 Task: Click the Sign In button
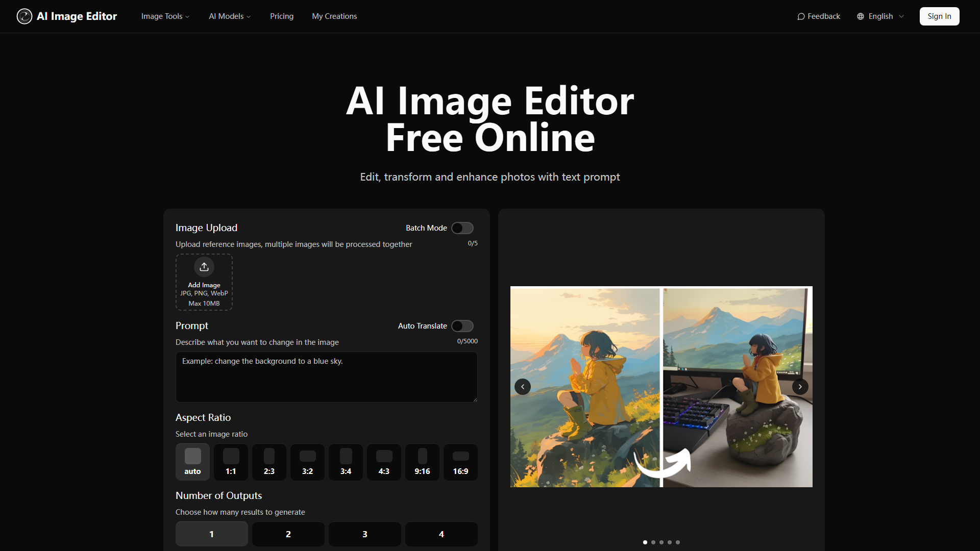click(x=939, y=16)
